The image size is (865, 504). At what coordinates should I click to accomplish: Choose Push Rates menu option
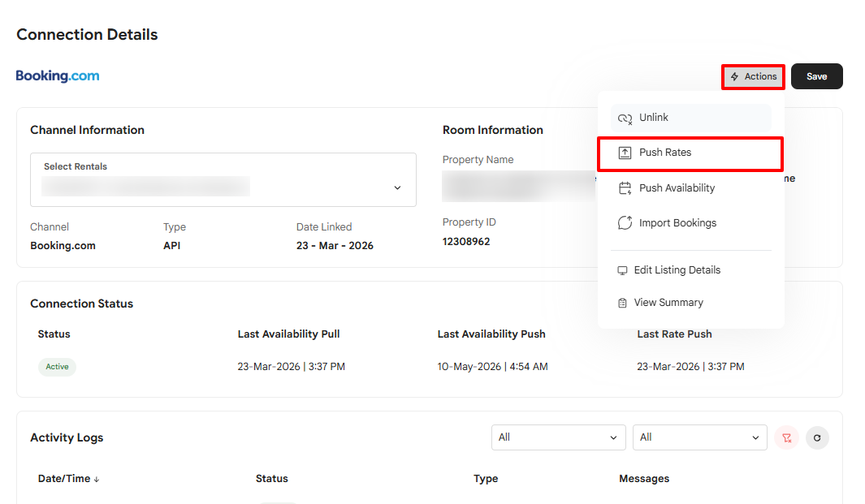(690, 153)
